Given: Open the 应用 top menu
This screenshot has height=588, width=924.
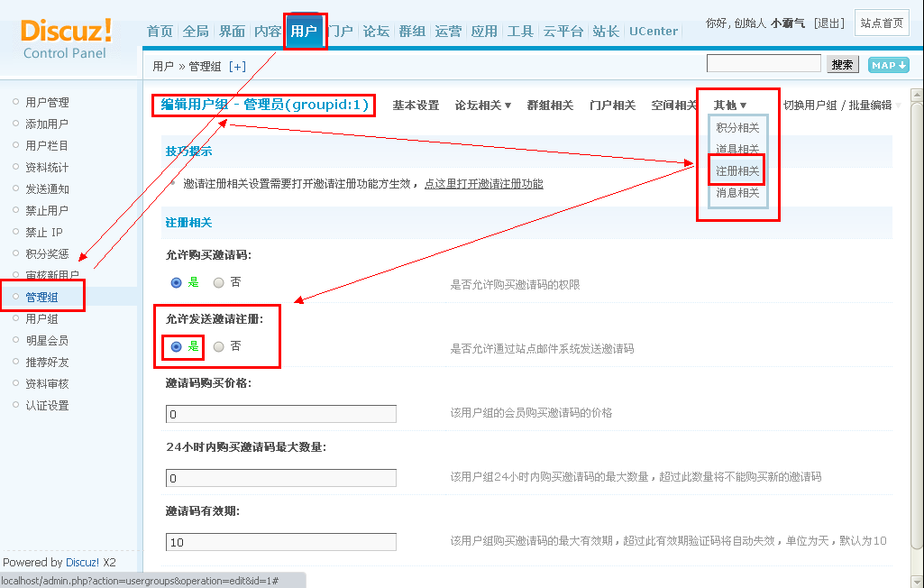Looking at the screenshot, I should (x=484, y=32).
